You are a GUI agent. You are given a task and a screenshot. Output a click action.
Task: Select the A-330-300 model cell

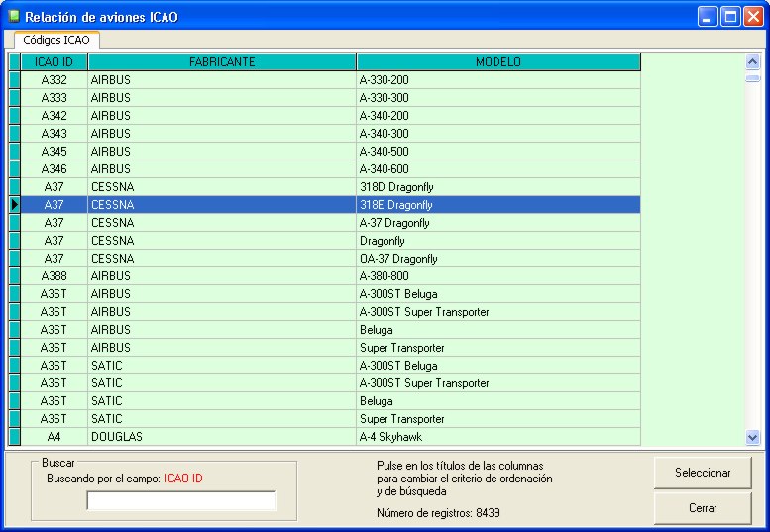click(498, 98)
